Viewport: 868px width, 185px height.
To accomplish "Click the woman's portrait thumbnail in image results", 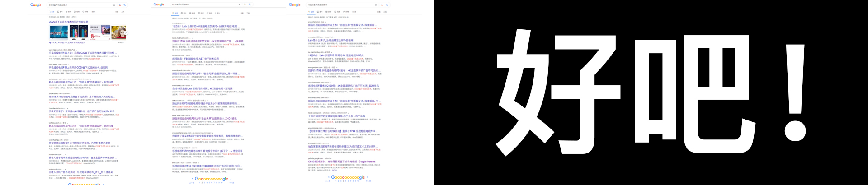I will pyautogui.click(x=119, y=32).
